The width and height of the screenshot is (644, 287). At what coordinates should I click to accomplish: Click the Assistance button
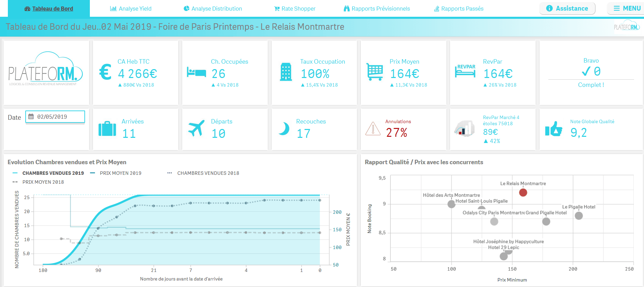567,8
